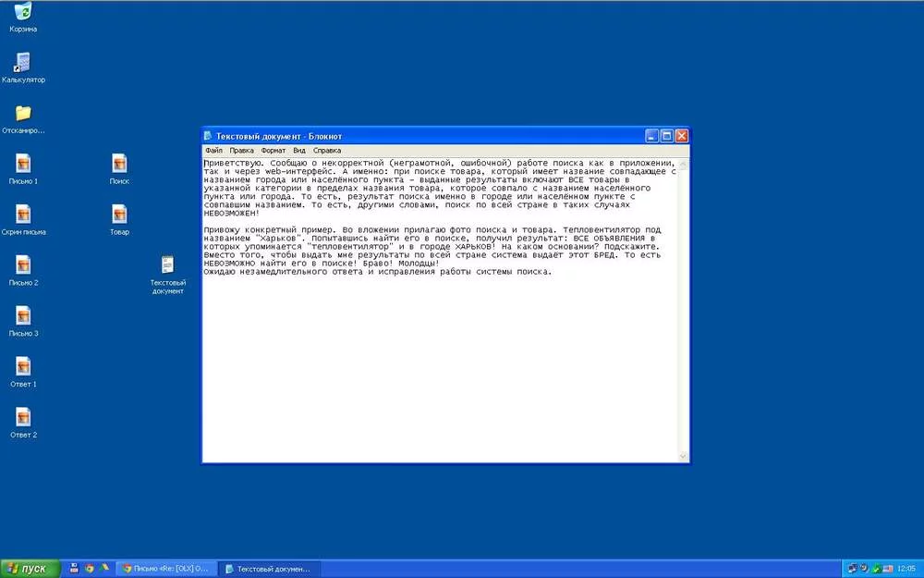Open the Формат menu
The image size is (924, 578).
274,151
